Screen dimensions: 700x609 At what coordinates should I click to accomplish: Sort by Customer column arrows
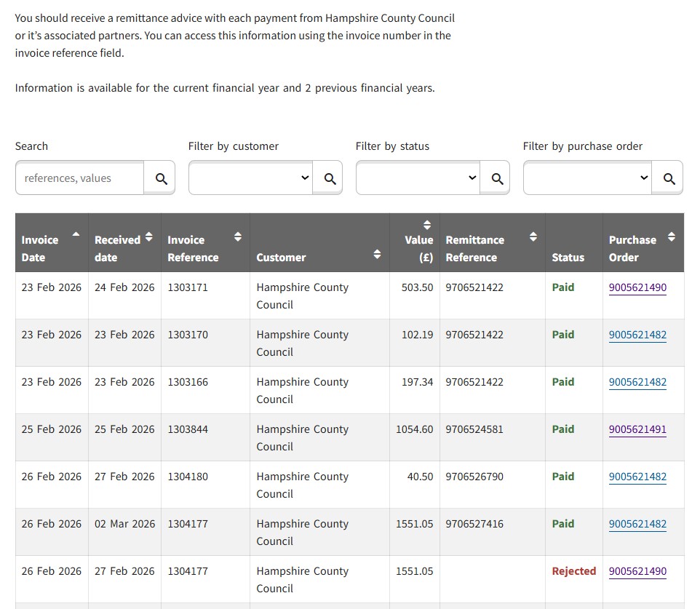click(x=377, y=254)
